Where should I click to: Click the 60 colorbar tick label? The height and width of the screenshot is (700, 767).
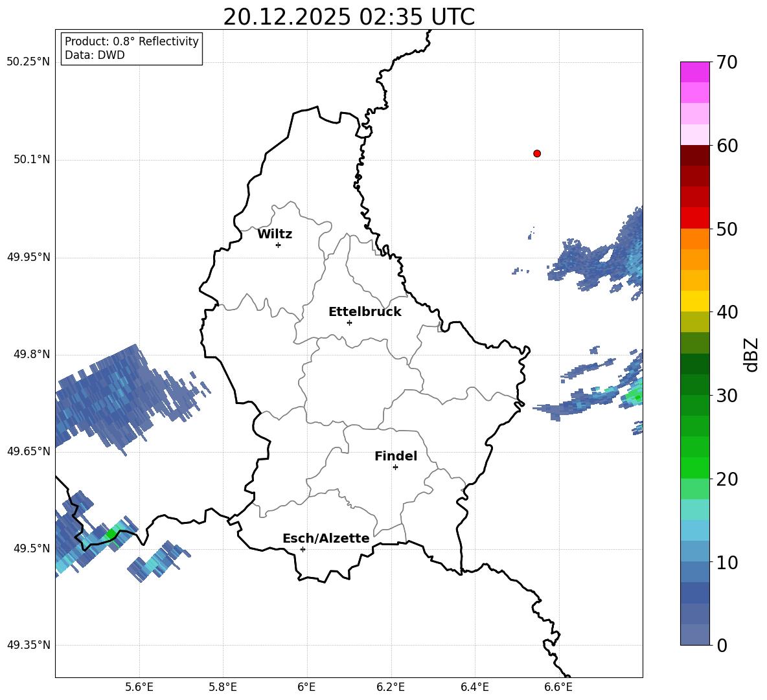(x=727, y=146)
